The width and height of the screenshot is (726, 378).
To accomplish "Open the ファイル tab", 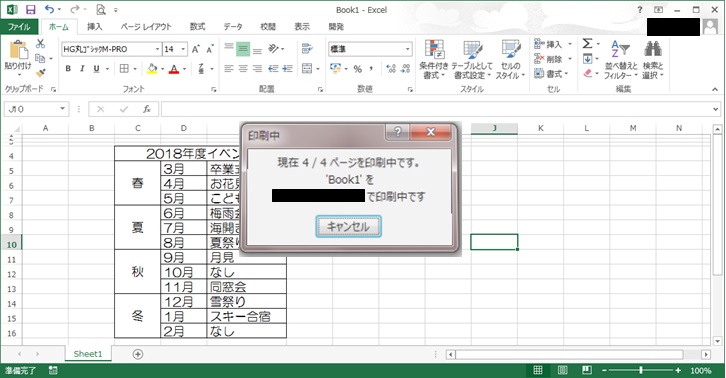I will (19, 27).
